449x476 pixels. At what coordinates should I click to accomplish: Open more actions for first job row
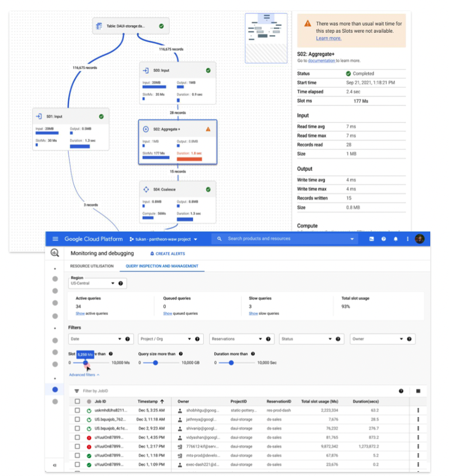point(418,410)
